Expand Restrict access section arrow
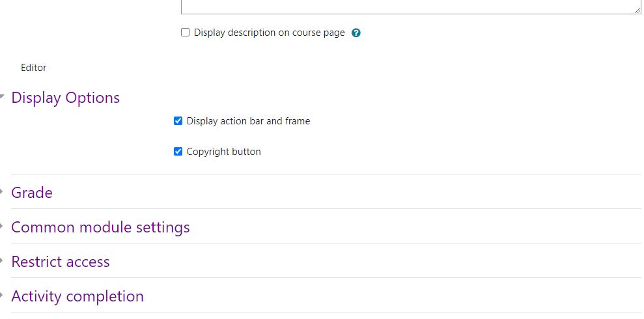 (x=2, y=260)
